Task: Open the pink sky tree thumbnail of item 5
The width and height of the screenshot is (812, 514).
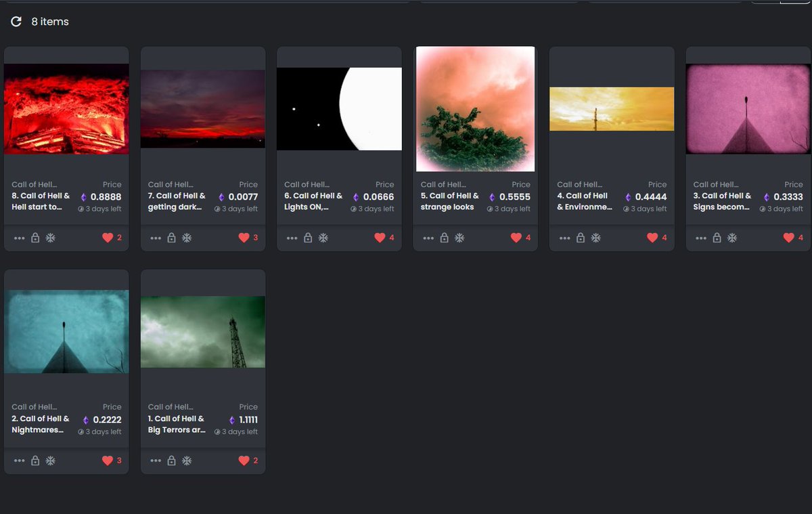Action: 476,109
